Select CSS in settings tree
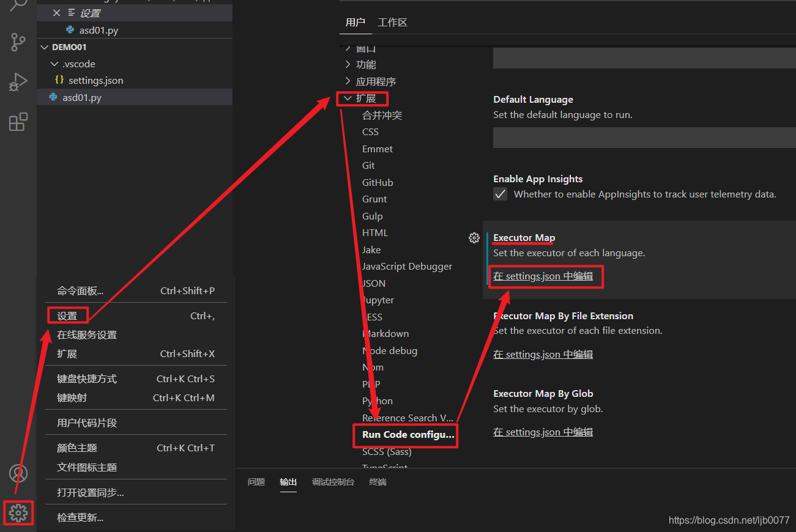 coord(370,132)
